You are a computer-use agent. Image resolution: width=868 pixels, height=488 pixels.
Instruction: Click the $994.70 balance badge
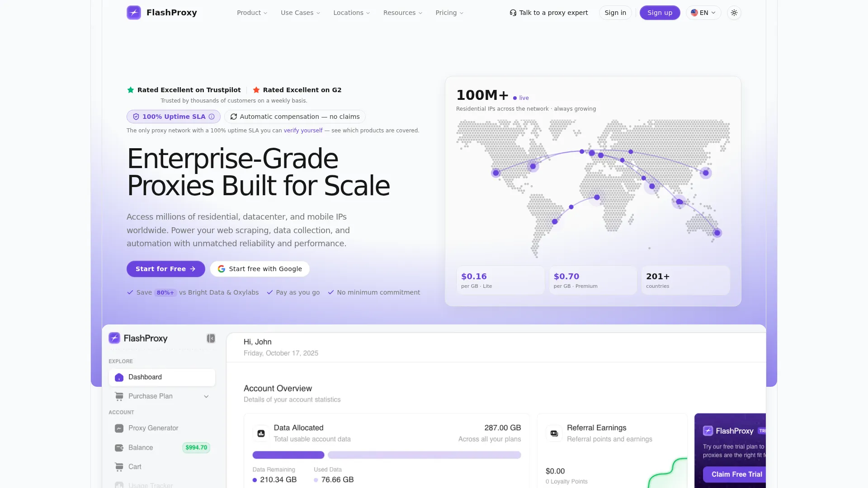click(x=196, y=448)
